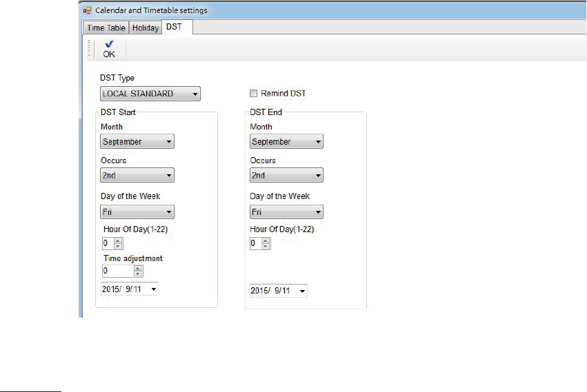Expand DST Start Occurs dropdown
Image resolution: width=587 pixels, height=392 pixels.
click(137, 175)
